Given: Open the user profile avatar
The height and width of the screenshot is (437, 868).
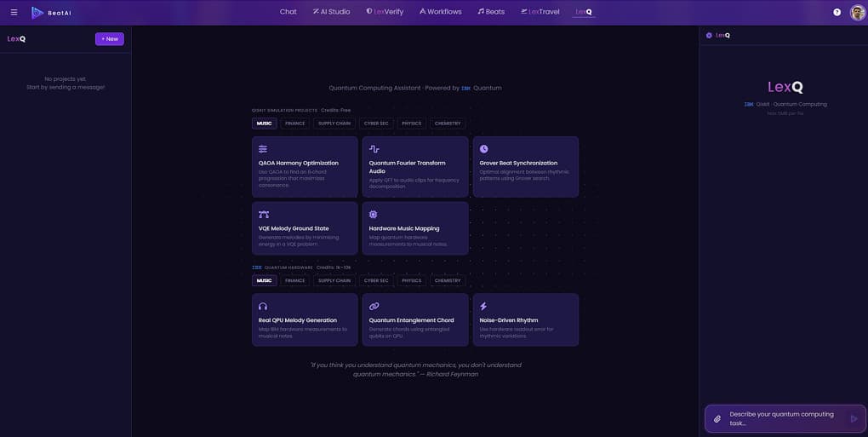Looking at the screenshot, I should (x=857, y=12).
